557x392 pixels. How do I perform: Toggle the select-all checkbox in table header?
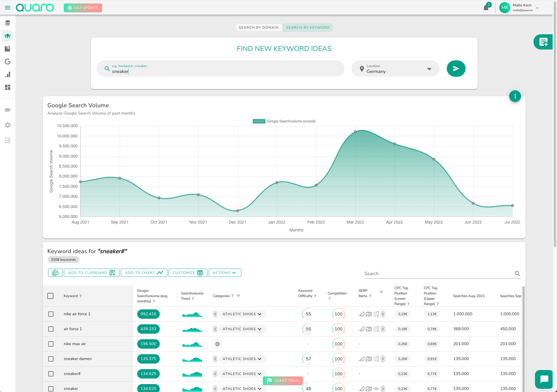50,296
